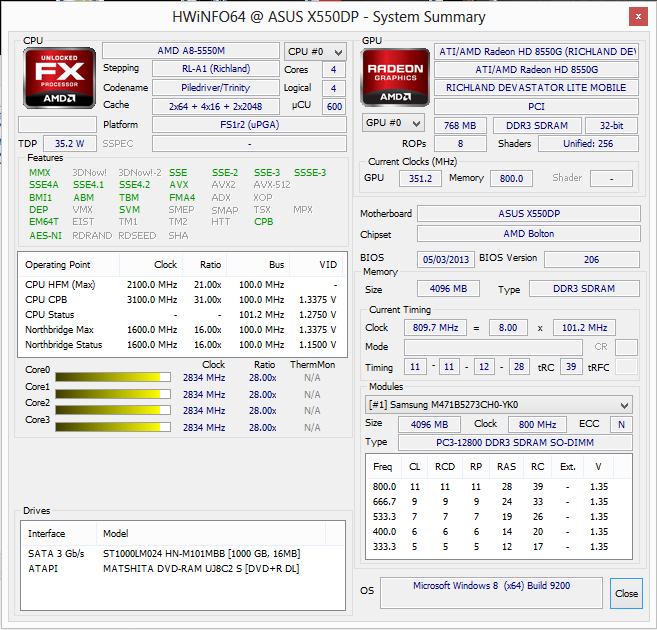The height and width of the screenshot is (630, 657).
Task: Select the Northbridge Max row
Action: [x=181, y=330]
